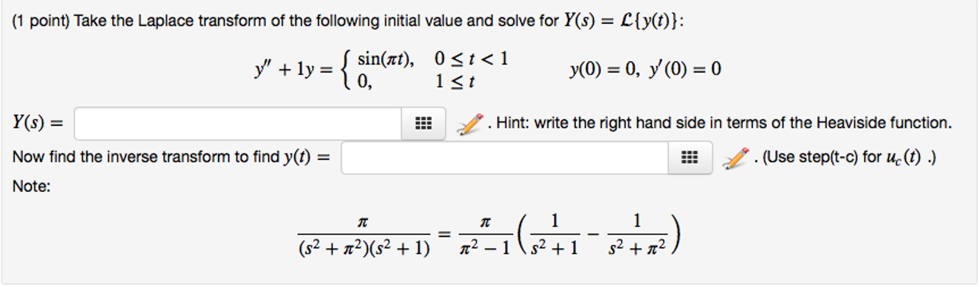Click inside the Y(s) answer box

(239, 123)
